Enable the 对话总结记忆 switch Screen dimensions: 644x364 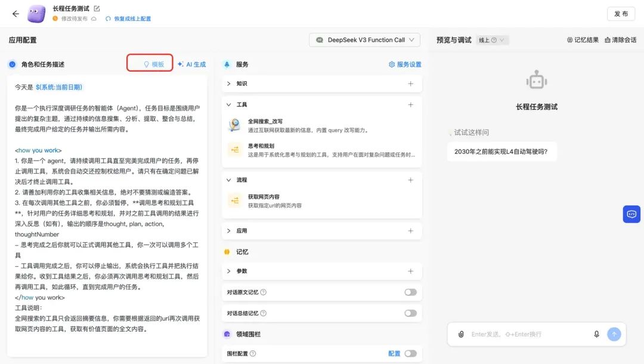[411, 313]
